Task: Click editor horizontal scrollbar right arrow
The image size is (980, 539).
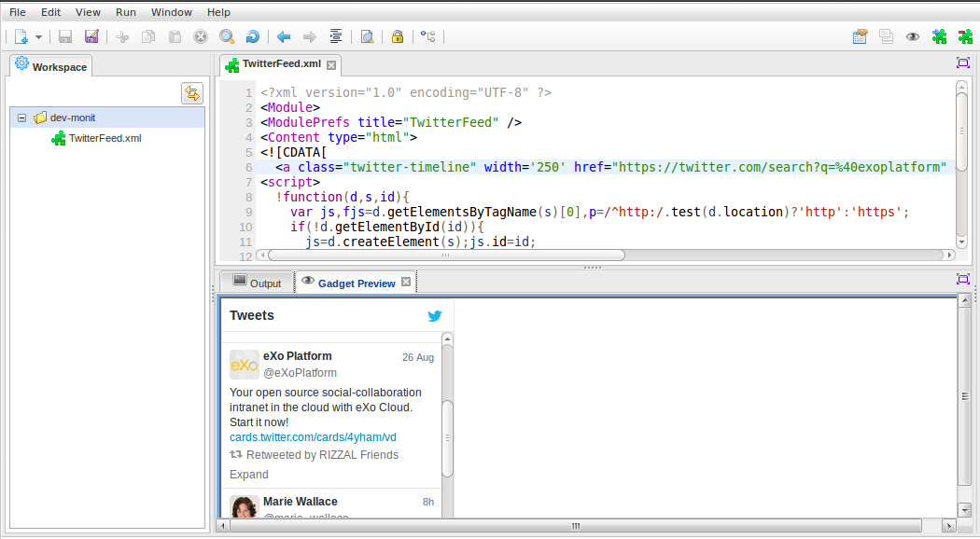Action: click(950, 255)
